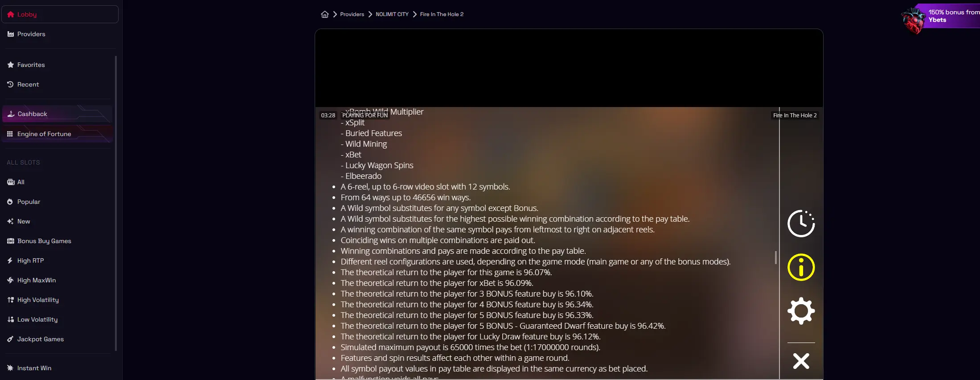Screen dimensions: 980x380
Task: Open Engine of Fortune
Action: tap(57, 134)
